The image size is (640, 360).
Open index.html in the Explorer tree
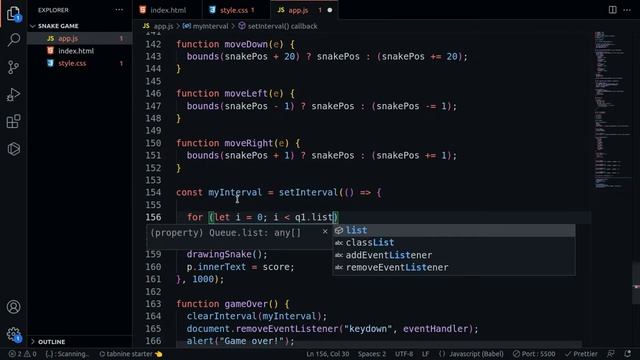coord(80,51)
